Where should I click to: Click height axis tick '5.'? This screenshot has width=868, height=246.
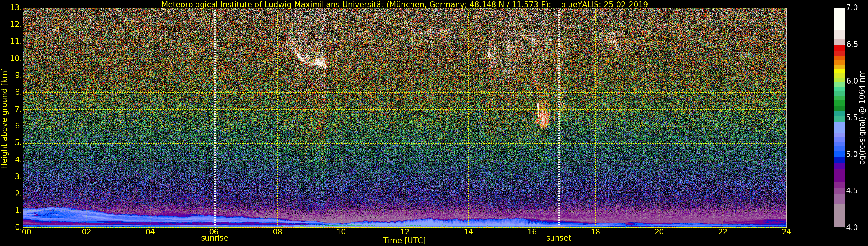click(x=18, y=143)
